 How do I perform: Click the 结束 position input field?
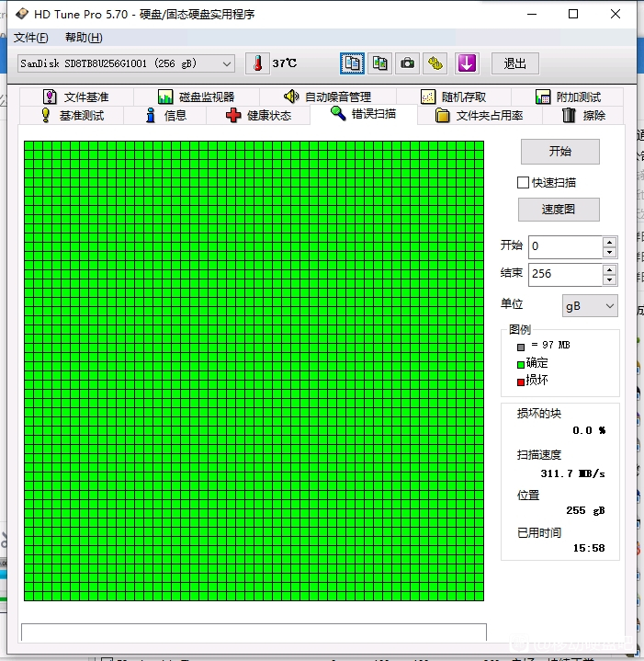pos(565,275)
